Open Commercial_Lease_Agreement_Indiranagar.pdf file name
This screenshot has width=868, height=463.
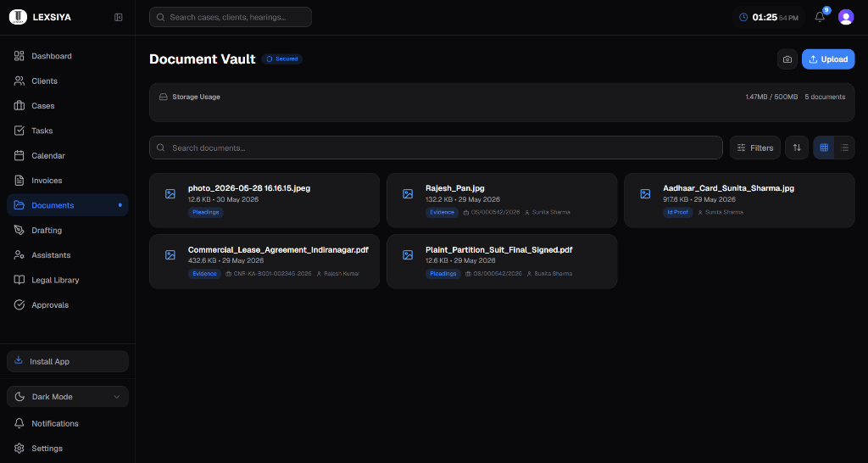click(x=278, y=250)
